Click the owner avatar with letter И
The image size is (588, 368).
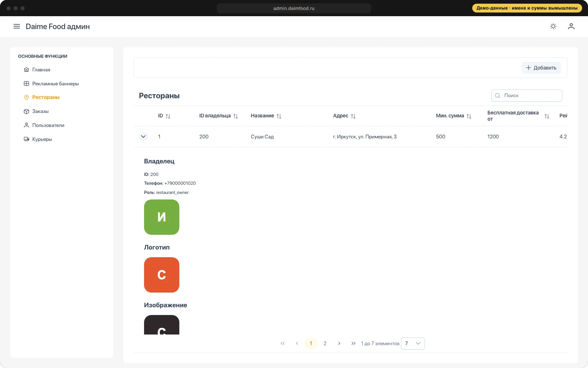(162, 217)
